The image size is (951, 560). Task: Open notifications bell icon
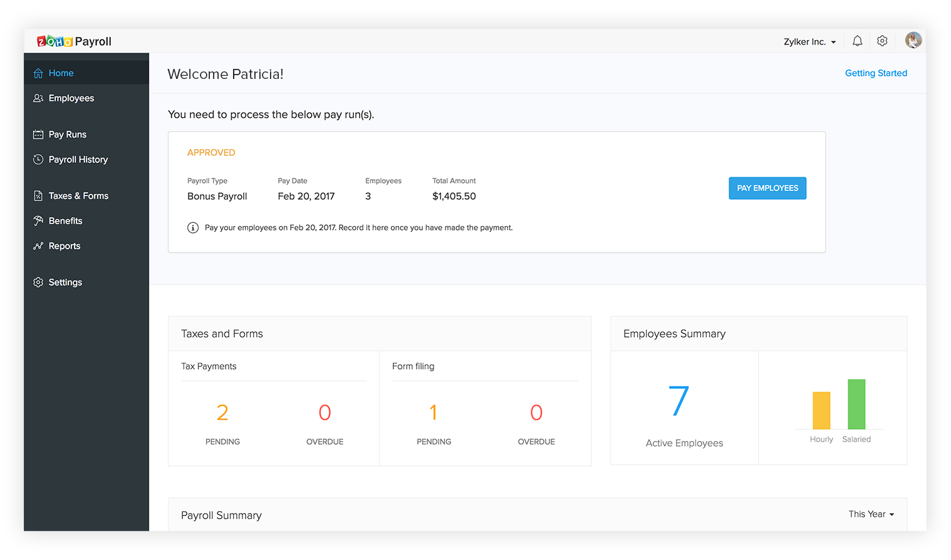(857, 41)
